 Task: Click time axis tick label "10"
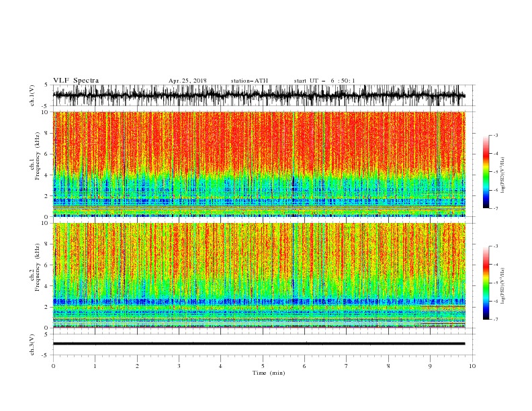(x=472, y=366)
